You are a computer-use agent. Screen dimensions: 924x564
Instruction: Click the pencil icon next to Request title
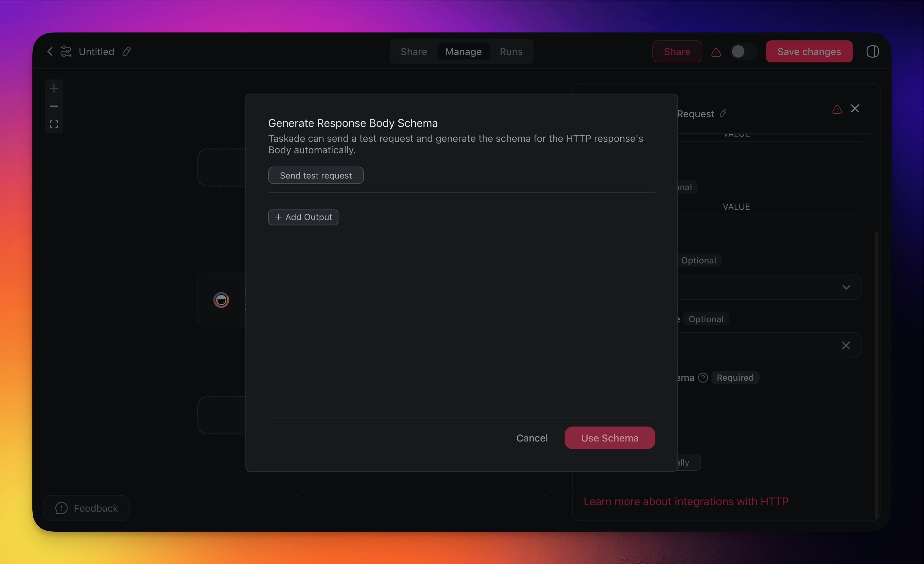723,113
